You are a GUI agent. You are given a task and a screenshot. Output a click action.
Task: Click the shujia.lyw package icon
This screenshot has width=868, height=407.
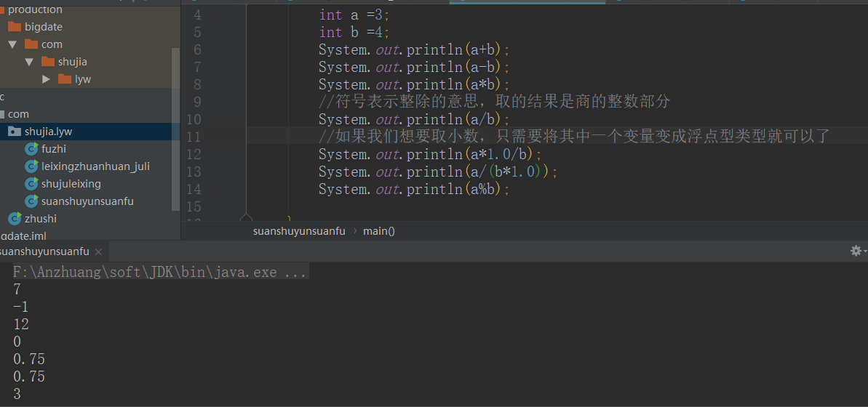coord(15,132)
